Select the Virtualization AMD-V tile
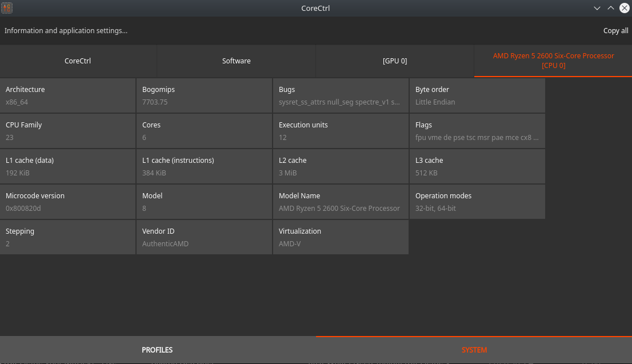The width and height of the screenshot is (632, 364). click(x=341, y=237)
